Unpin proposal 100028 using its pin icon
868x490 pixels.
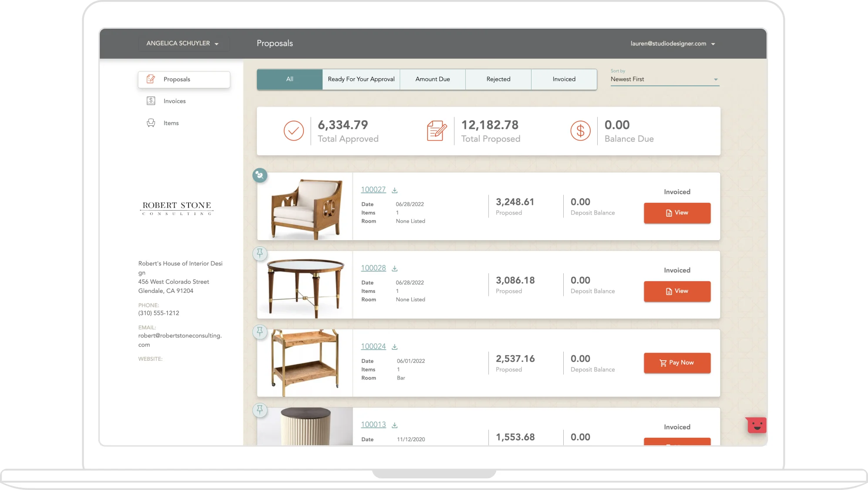259,253
